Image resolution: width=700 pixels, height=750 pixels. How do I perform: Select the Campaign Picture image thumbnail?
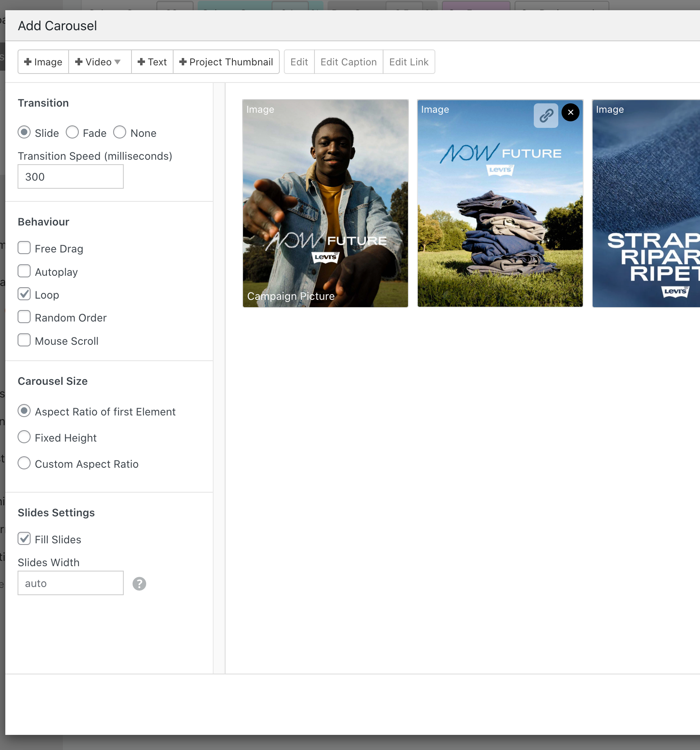325,203
